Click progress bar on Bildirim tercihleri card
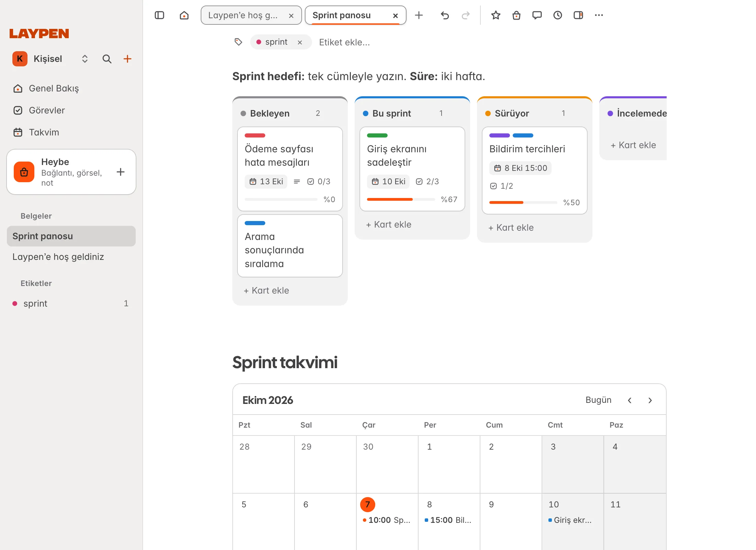Viewport: 756px width, 550px height. (523, 202)
